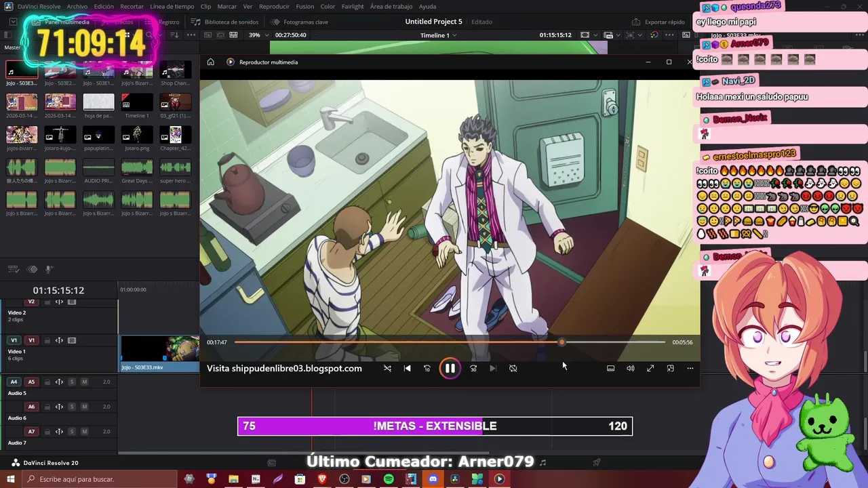The image size is (868, 488).
Task: Open the media player volume control
Action: tap(631, 368)
